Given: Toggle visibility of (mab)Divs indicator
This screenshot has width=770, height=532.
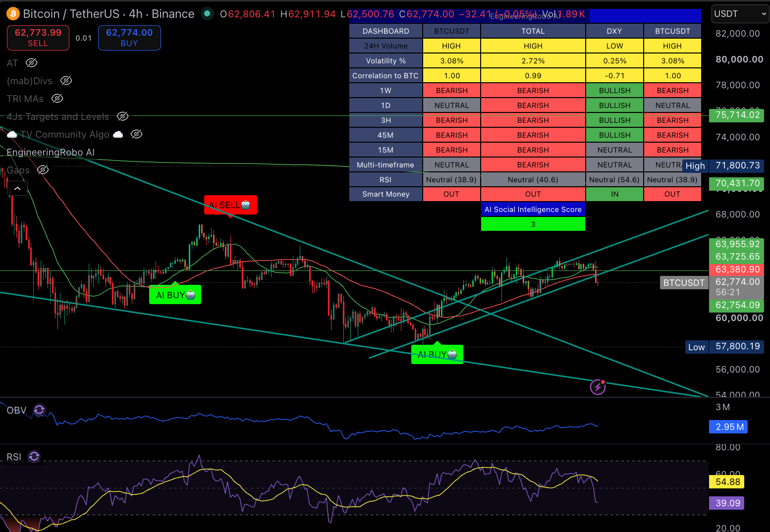Looking at the screenshot, I should (x=66, y=81).
